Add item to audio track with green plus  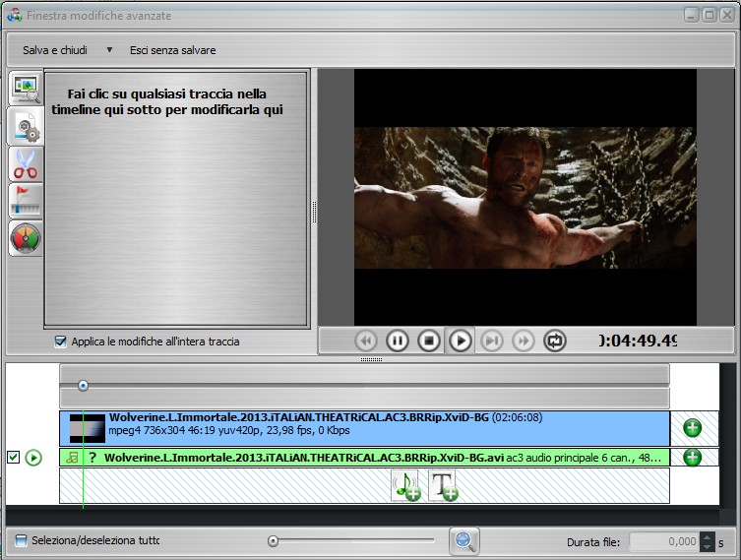pos(693,458)
